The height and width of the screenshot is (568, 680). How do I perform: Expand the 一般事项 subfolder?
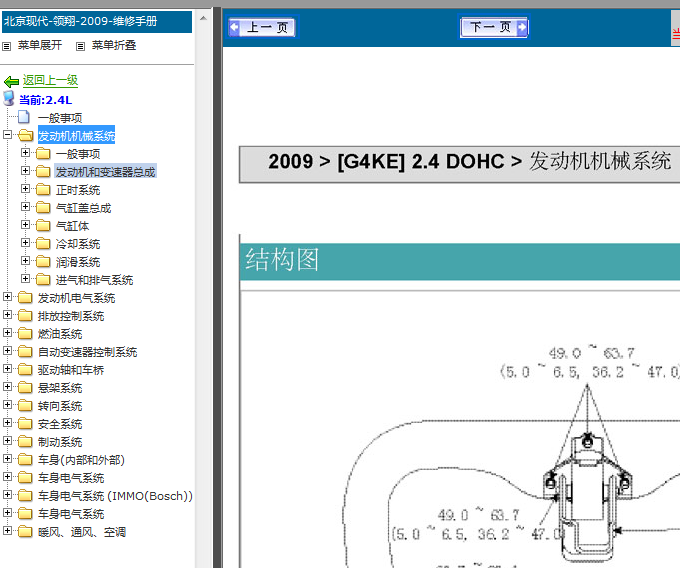click(x=25, y=153)
